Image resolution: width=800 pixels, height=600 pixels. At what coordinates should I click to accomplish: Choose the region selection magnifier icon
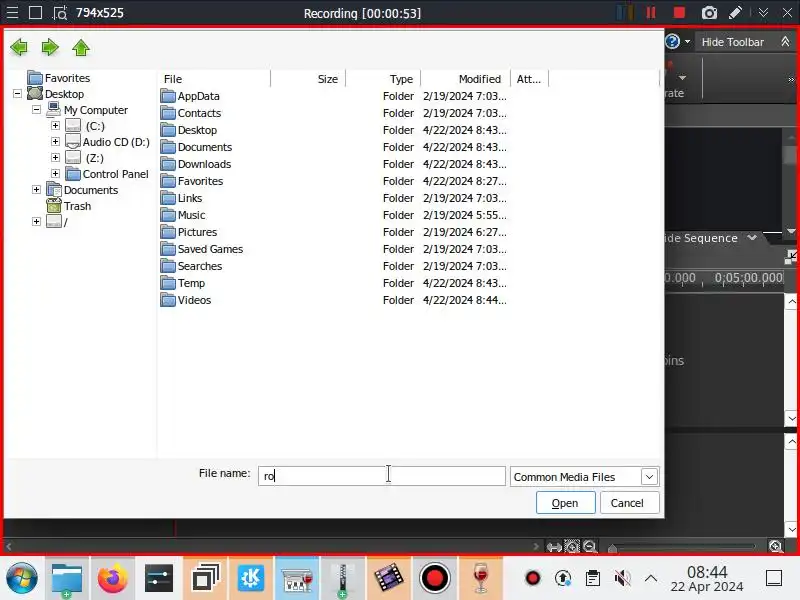click(60, 13)
